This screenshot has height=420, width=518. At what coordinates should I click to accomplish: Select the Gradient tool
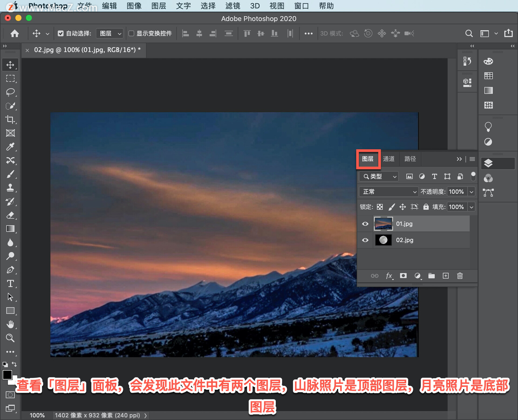coord(10,229)
